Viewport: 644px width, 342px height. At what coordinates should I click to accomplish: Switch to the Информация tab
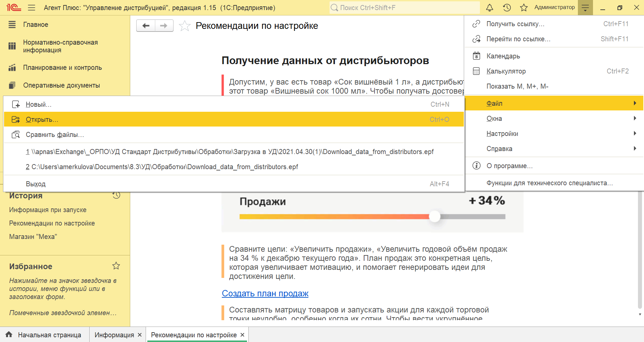point(114,335)
